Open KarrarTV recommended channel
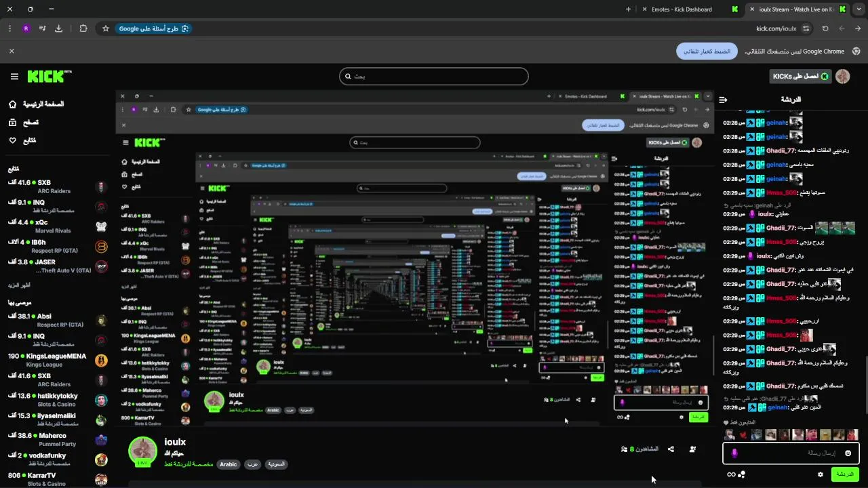 pyautogui.click(x=58, y=479)
